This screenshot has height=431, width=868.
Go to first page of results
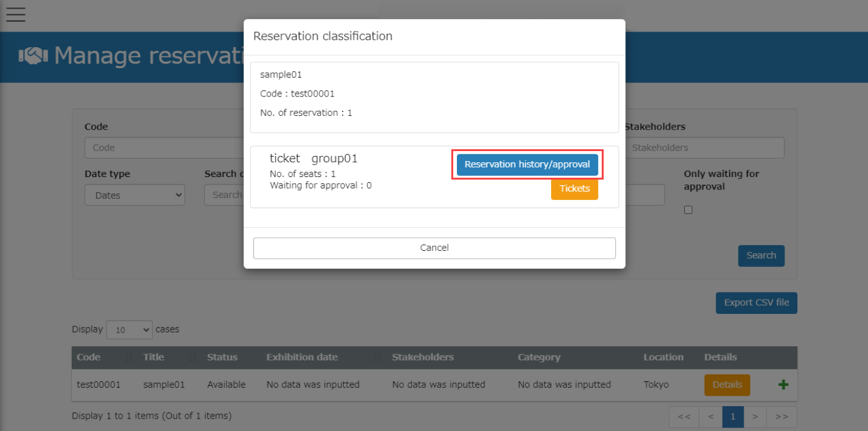click(684, 417)
